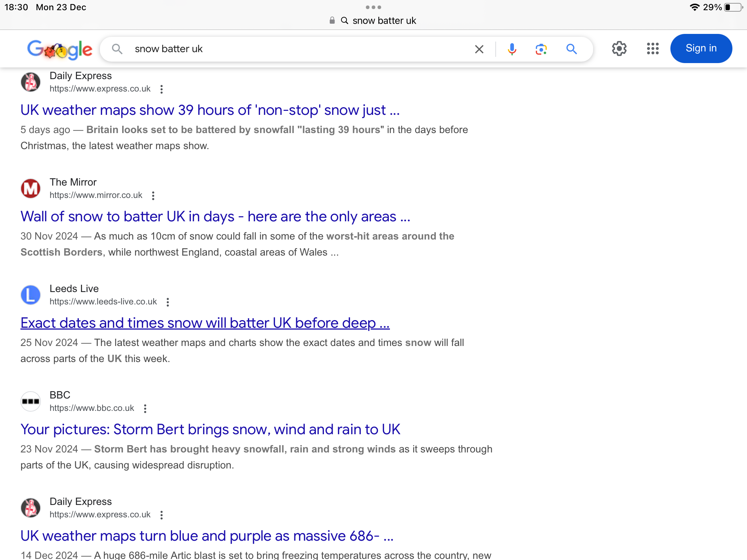747x560 pixels.
Task: Open more options for The Mirror result
Action: [153, 195]
